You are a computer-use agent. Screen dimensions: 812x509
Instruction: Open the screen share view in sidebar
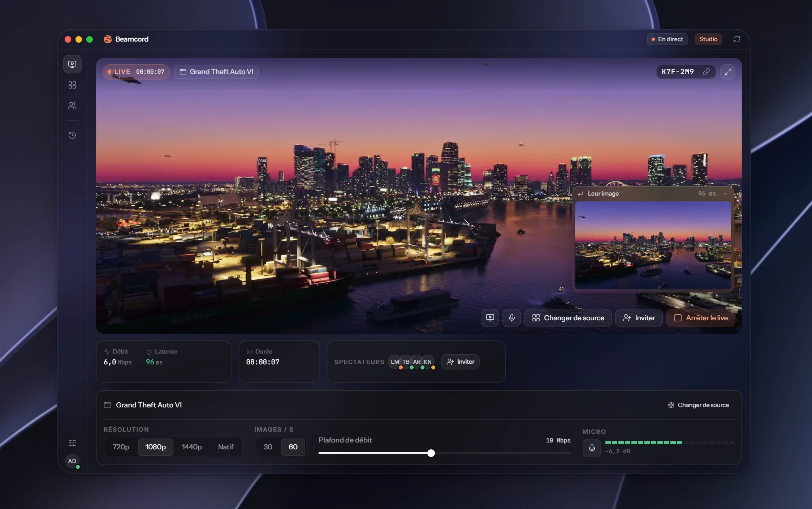72,64
